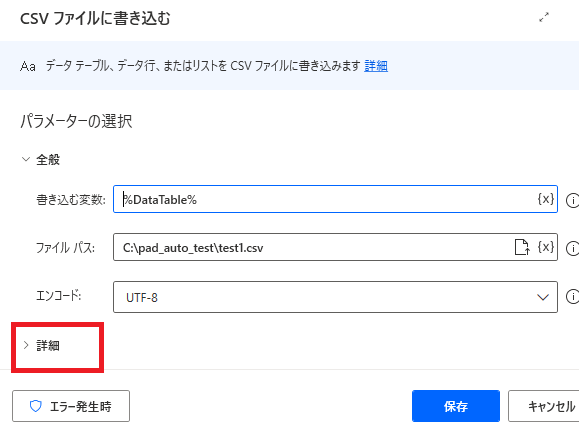Click the shield icon on エラー発生時
The image size is (579, 430).
[35, 406]
